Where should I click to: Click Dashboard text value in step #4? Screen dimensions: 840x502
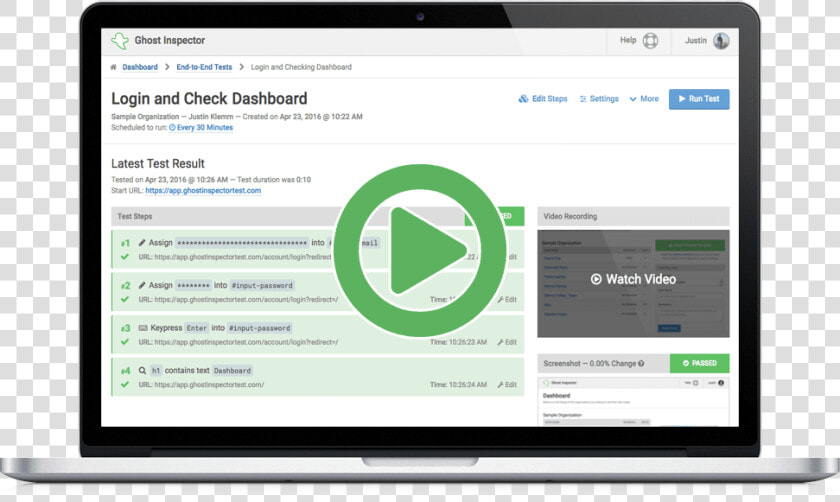[x=232, y=371]
